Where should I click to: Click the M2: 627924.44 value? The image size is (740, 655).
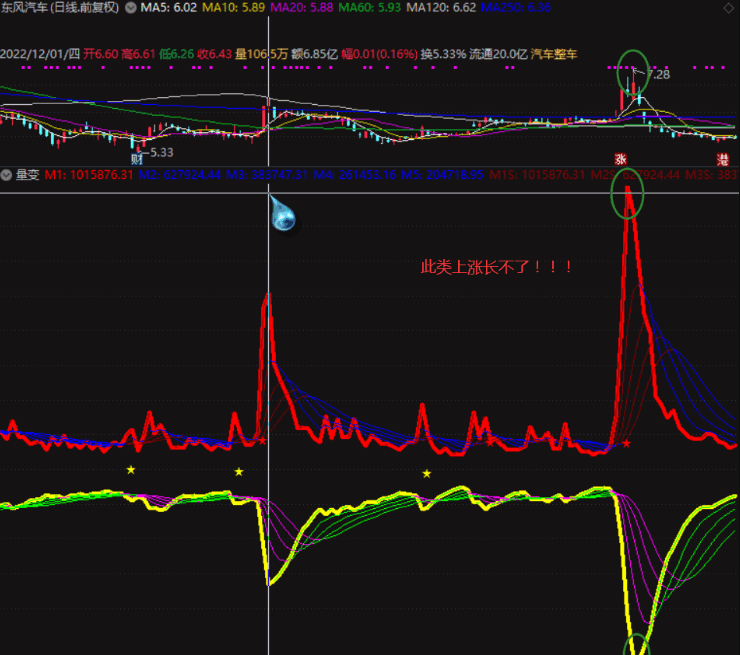(179, 175)
